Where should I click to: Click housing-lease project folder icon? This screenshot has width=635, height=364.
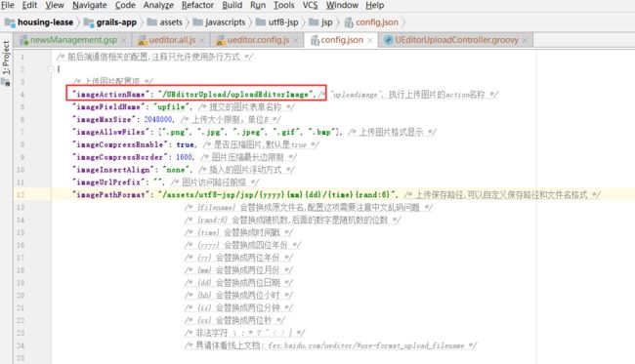[10, 22]
